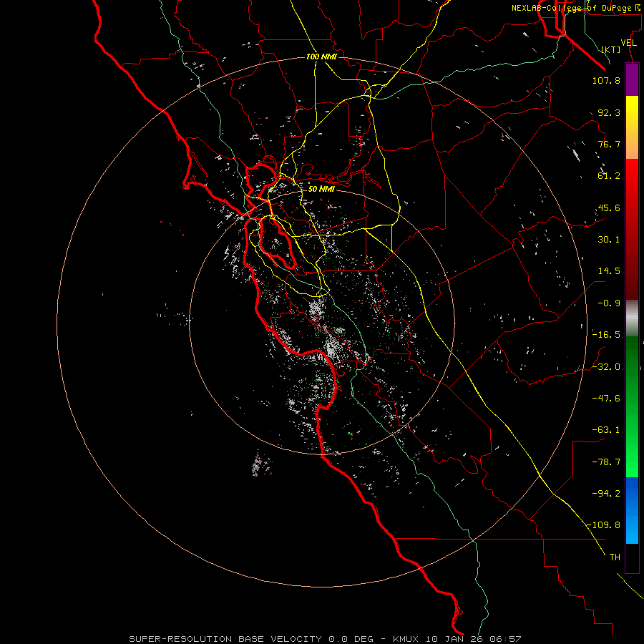
Task: Pick the purple segment of the color bar
Action: [632, 79]
